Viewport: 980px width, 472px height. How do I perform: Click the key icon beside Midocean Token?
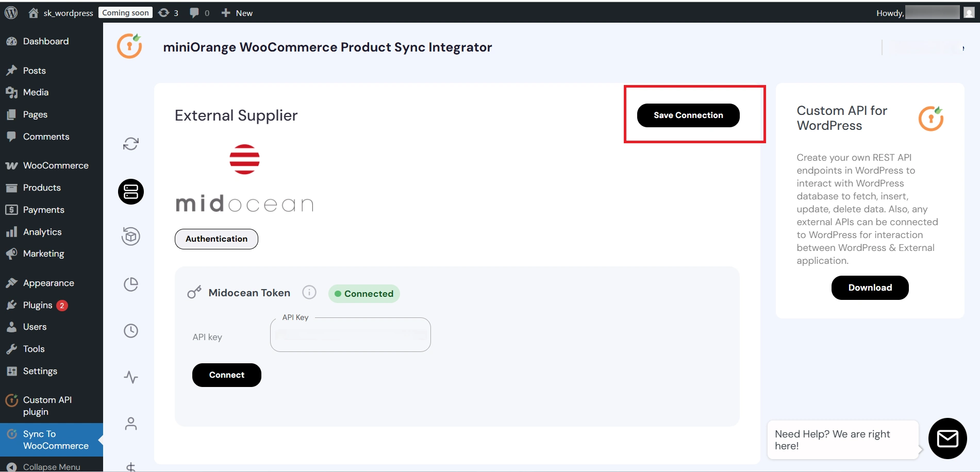pyautogui.click(x=194, y=293)
